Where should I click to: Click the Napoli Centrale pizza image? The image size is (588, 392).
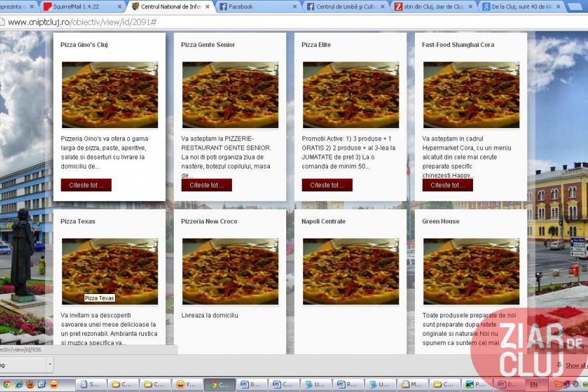click(351, 272)
